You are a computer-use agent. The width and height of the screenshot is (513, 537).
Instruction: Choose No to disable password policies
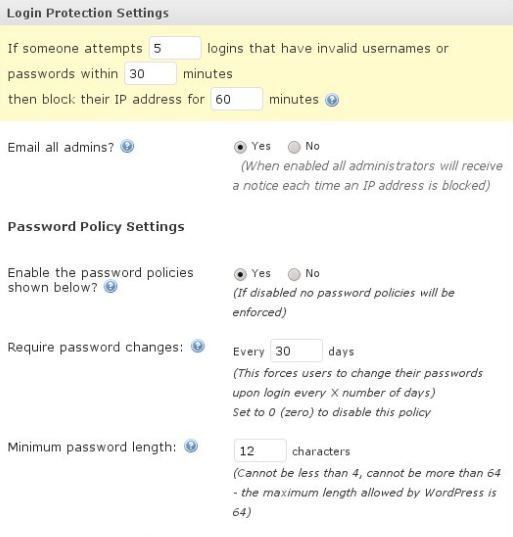(x=294, y=274)
